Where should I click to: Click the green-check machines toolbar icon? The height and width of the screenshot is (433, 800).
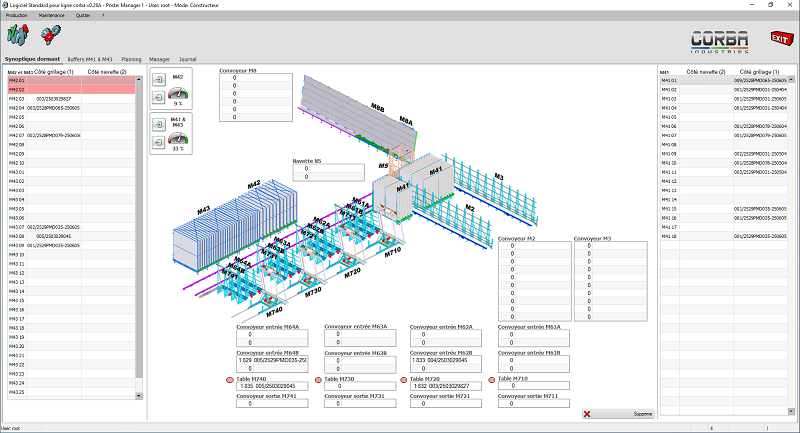point(17,36)
